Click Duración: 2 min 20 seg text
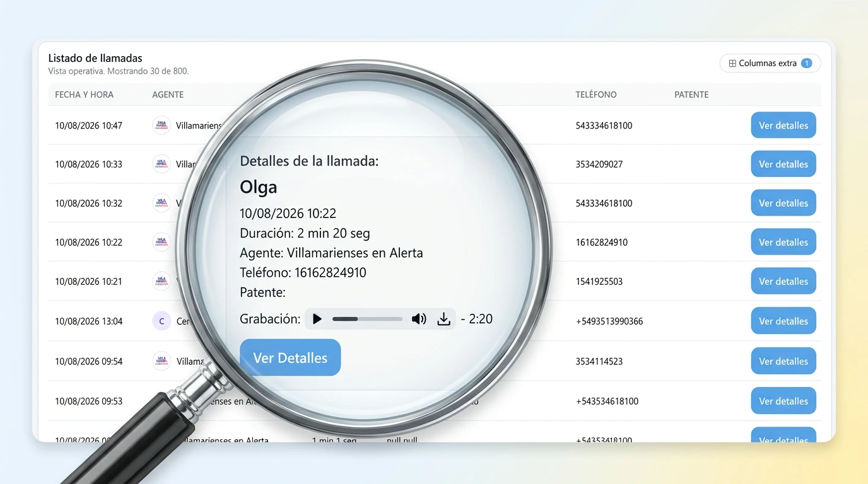The width and height of the screenshot is (868, 484). point(305,233)
